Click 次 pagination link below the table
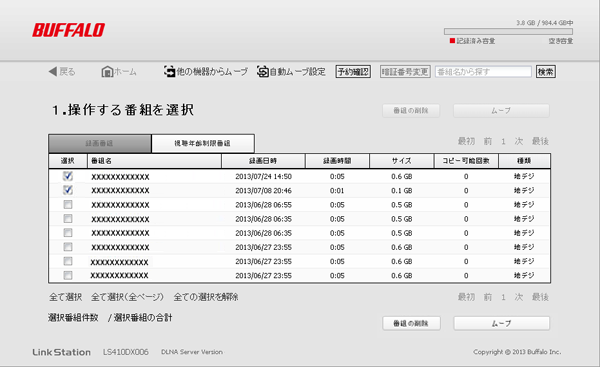The image size is (600, 367). click(x=519, y=297)
